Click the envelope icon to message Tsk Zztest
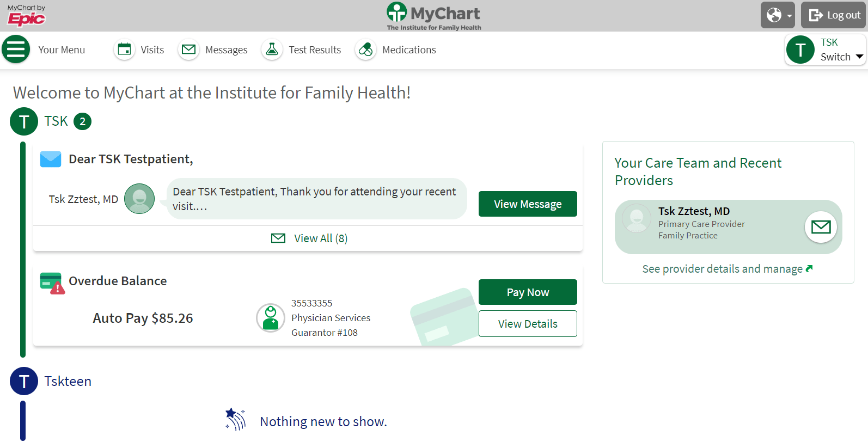This screenshot has width=868, height=448. coord(821,227)
